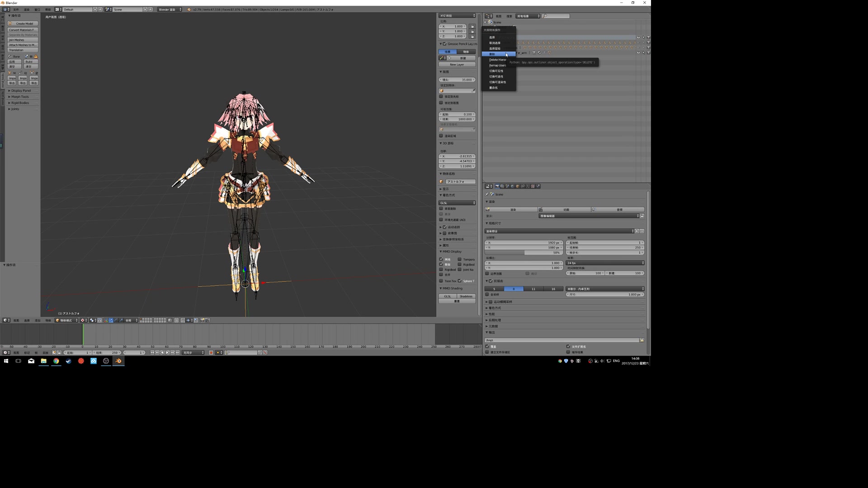Toggle visibility eye of the _arm outliner row
This screenshot has height=488, width=868.
[638, 53]
